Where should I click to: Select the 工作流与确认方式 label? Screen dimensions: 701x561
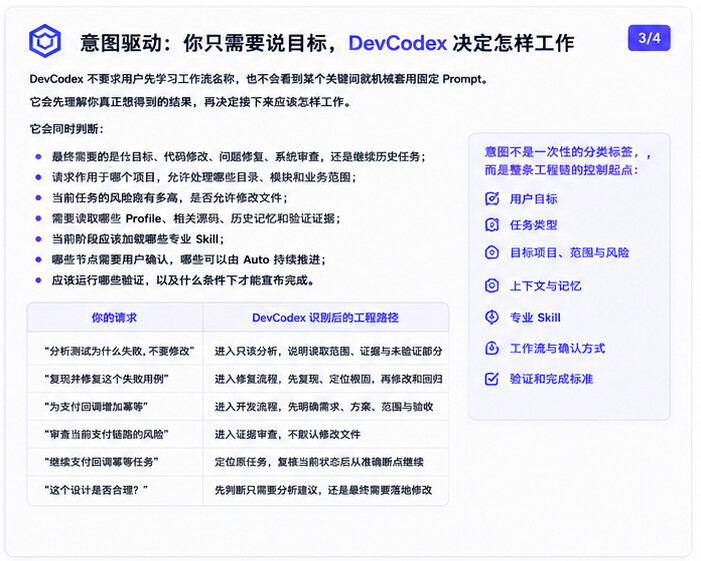pyautogui.click(x=557, y=348)
